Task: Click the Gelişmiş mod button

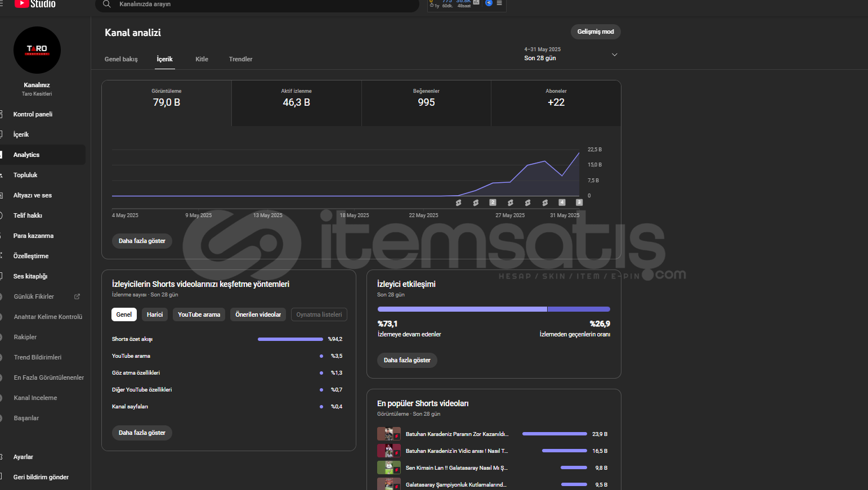Action: pos(596,32)
